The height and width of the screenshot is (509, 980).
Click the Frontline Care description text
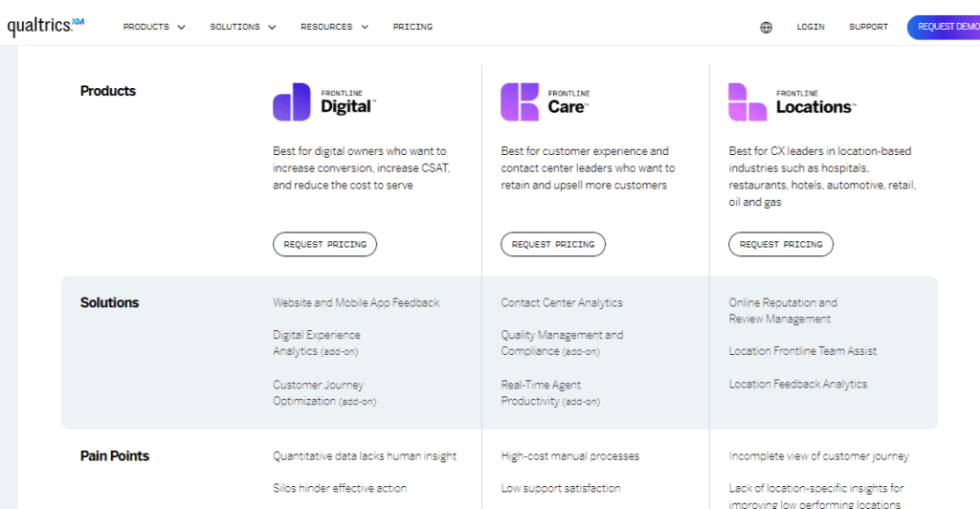coord(588,168)
